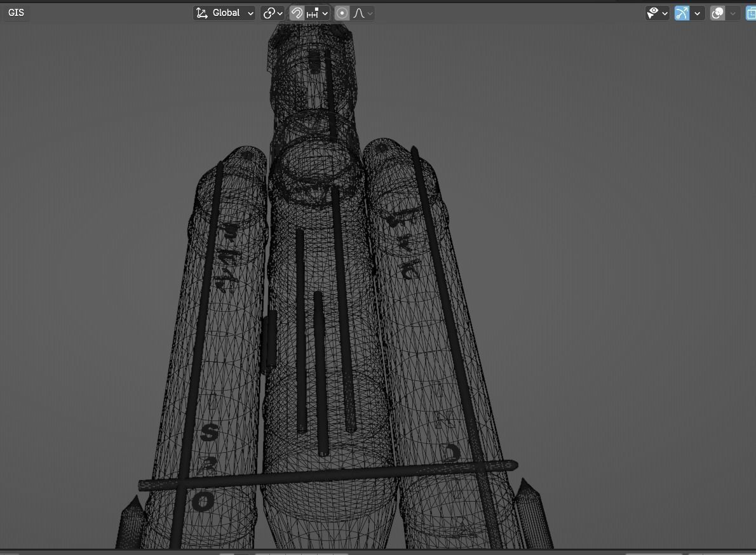Open the snapping increment options dropdown
The height and width of the screenshot is (555, 756).
(318, 13)
